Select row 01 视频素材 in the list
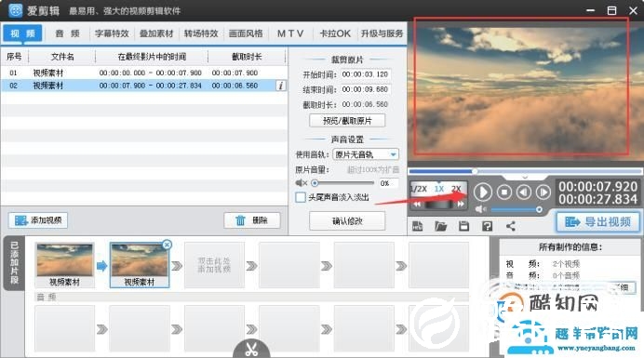This screenshot has width=644, height=358. tap(143, 73)
